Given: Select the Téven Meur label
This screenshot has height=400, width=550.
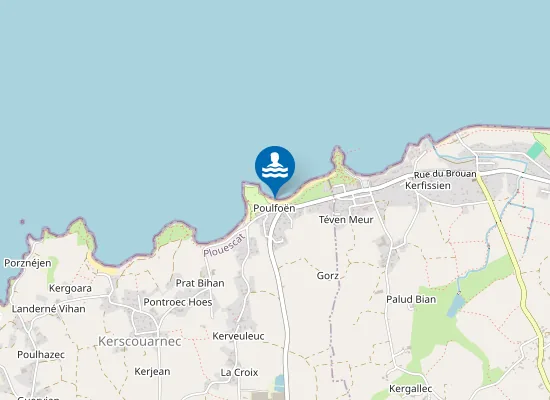Looking at the screenshot, I should click(x=346, y=220).
